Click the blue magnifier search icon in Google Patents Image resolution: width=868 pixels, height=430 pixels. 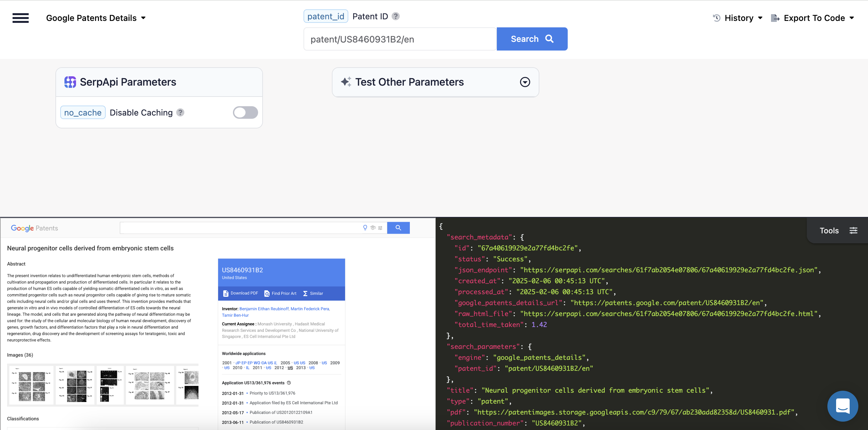coord(398,228)
